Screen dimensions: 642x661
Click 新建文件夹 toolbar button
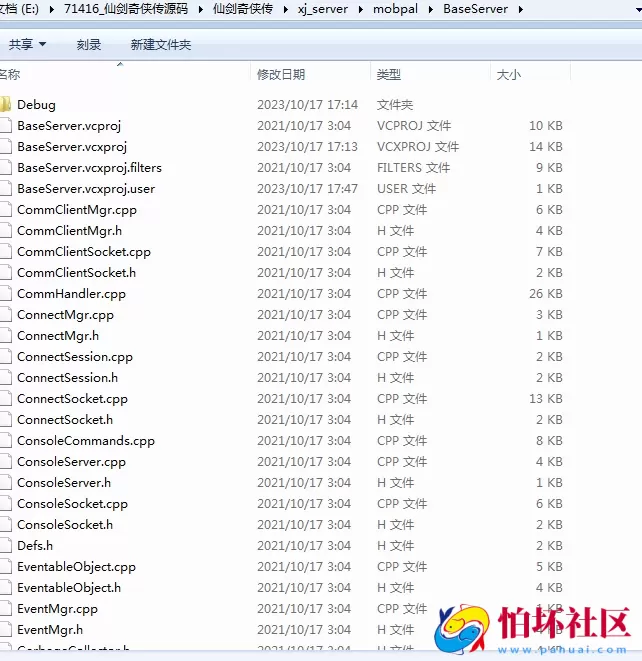coord(161,44)
